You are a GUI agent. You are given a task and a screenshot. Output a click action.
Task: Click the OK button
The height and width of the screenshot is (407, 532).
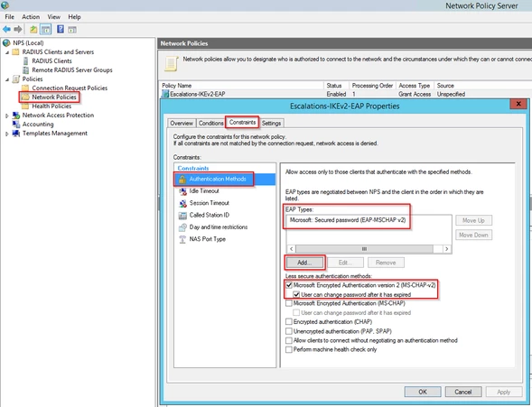pos(423,392)
